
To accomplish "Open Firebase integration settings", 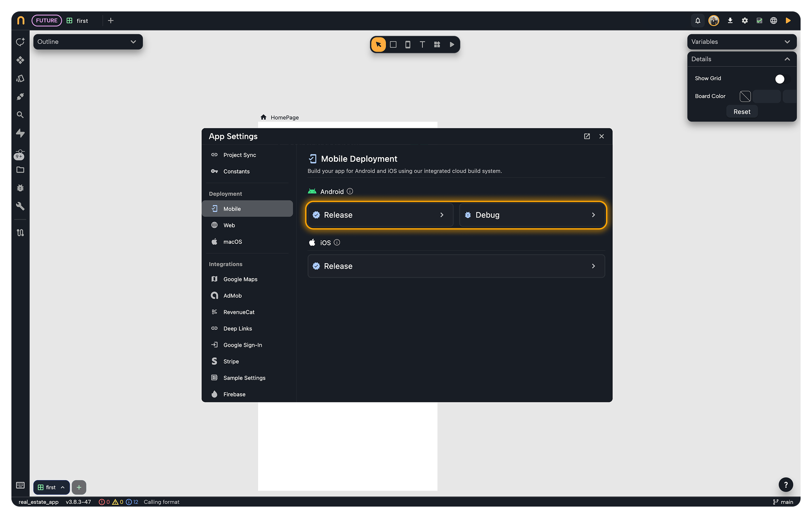I will pyautogui.click(x=247, y=394).
